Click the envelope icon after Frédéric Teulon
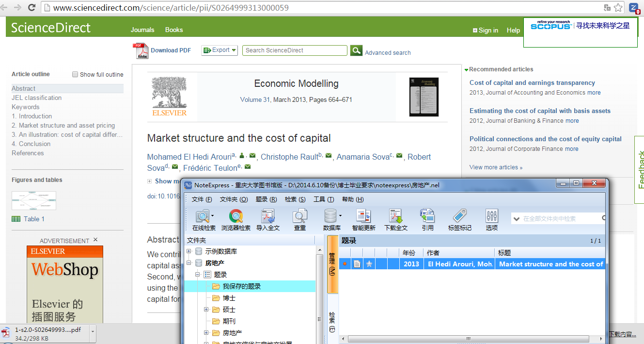 (x=248, y=167)
